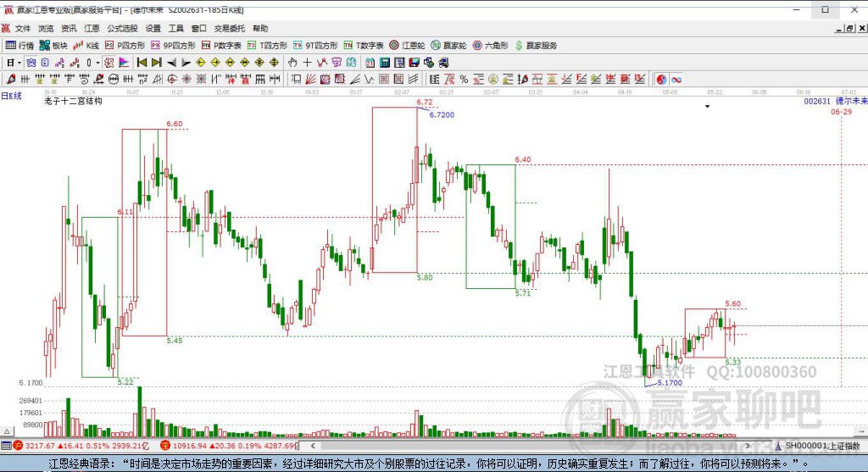The height and width of the screenshot is (472, 868).
Task: Click scrollbar left arrow below chart
Action: [x=313, y=446]
